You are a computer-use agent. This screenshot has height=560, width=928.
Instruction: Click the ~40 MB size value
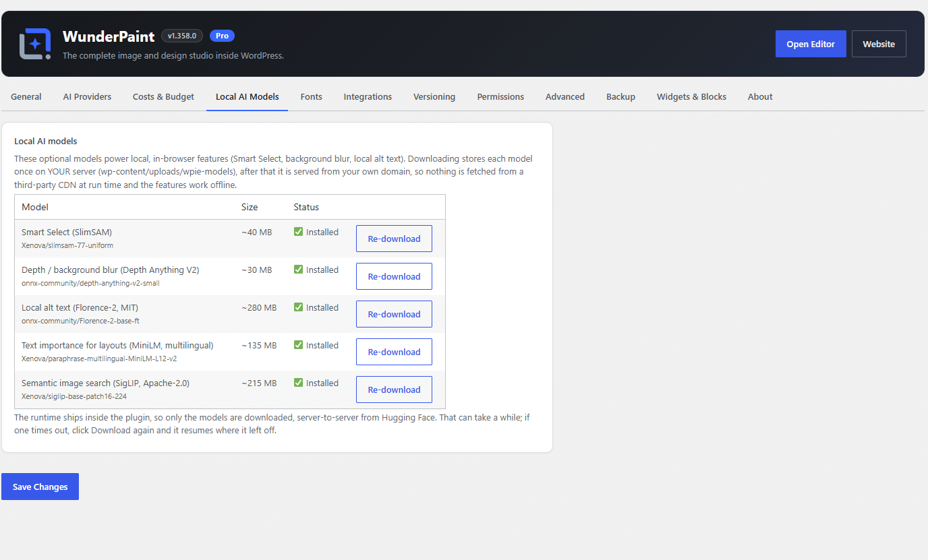coord(257,232)
